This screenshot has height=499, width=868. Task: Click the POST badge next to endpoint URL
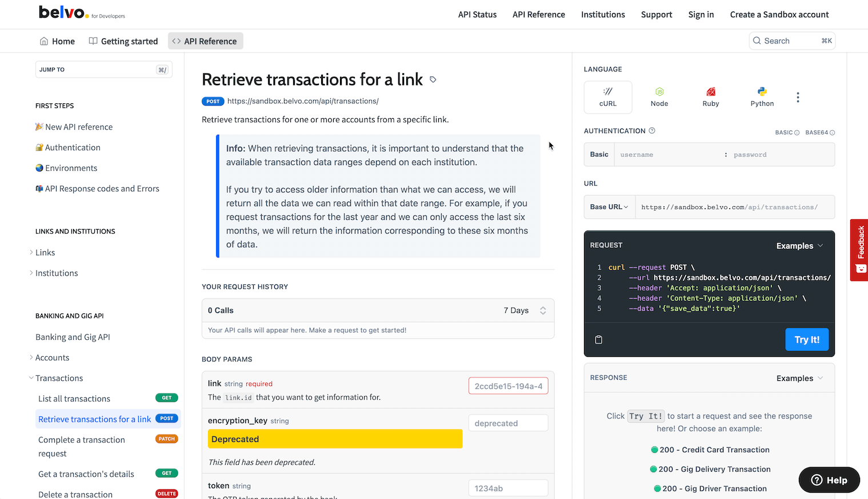tap(213, 102)
